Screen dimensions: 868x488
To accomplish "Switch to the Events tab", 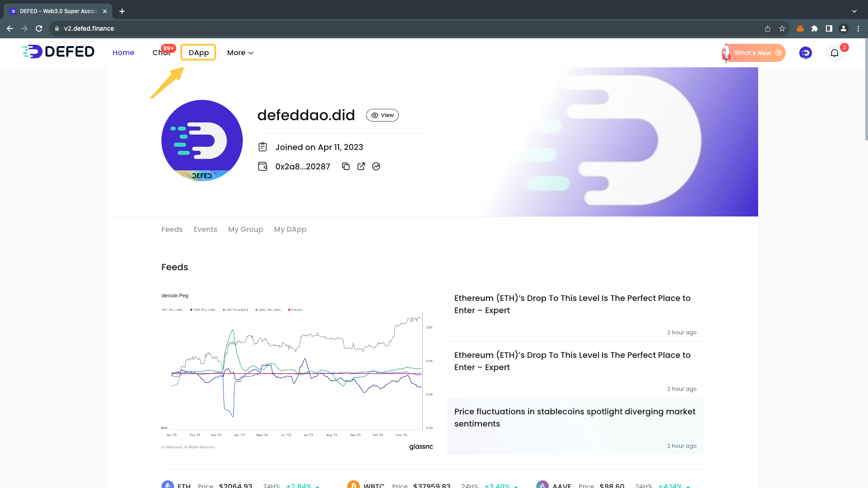I will coord(205,230).
